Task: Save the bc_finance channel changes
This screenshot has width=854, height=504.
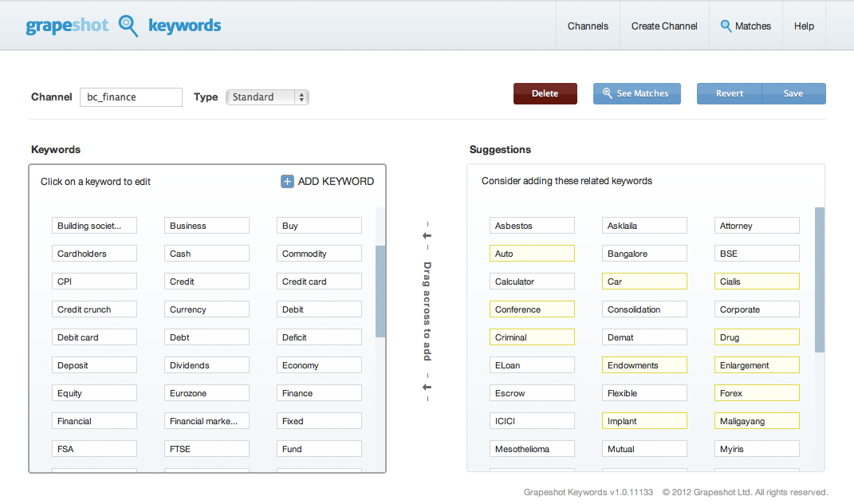Action: (x=793, y=93)
